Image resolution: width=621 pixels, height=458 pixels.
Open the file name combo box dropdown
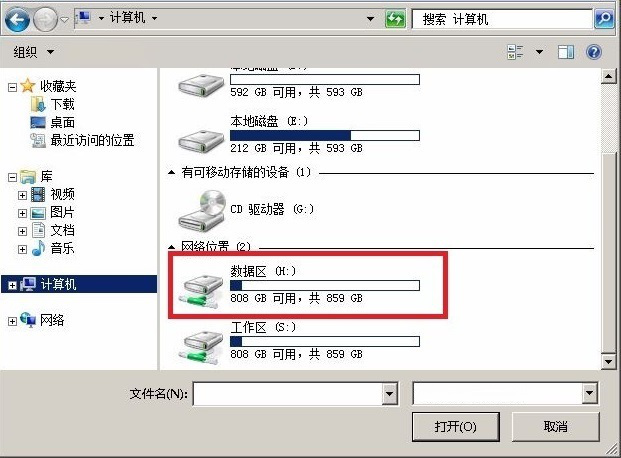(x=390, y=393)
